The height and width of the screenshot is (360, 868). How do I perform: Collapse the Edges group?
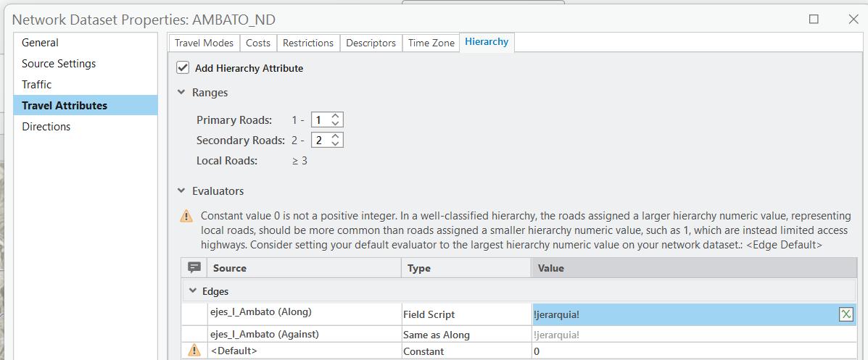click(193, 291)
